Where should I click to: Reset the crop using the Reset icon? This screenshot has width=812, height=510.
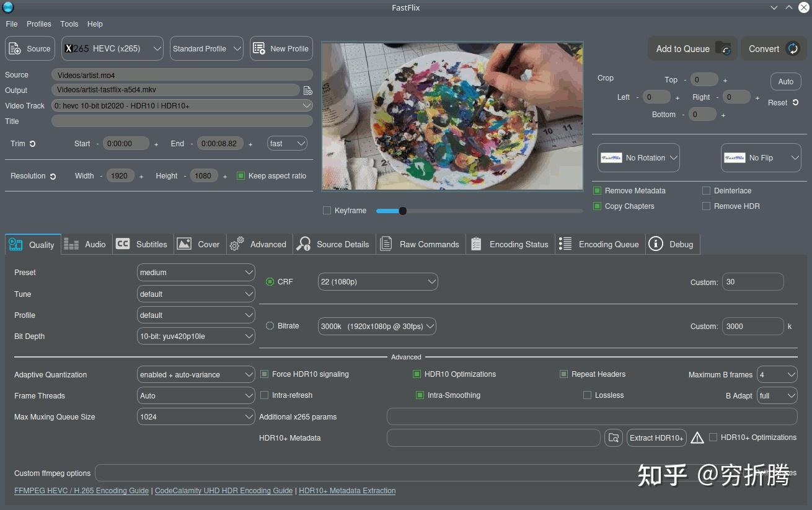point(795,103)
